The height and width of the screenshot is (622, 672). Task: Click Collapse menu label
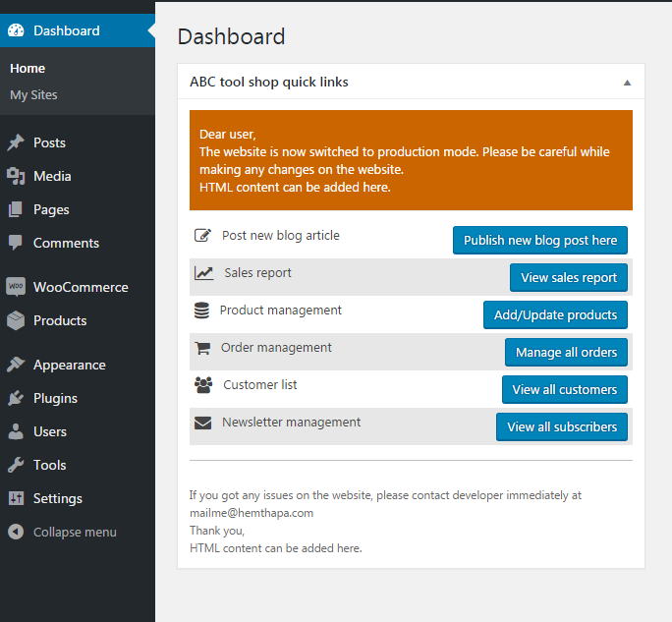click(x=75, y=532)
